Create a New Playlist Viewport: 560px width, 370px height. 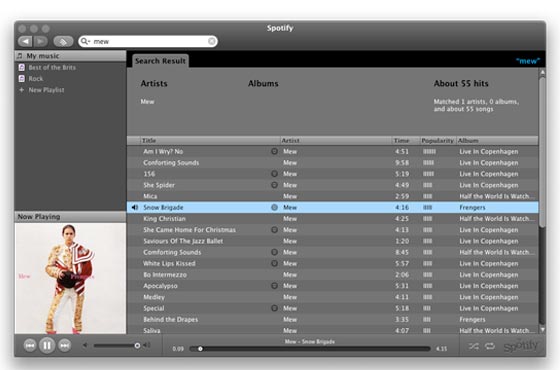(x=46, y=90)
